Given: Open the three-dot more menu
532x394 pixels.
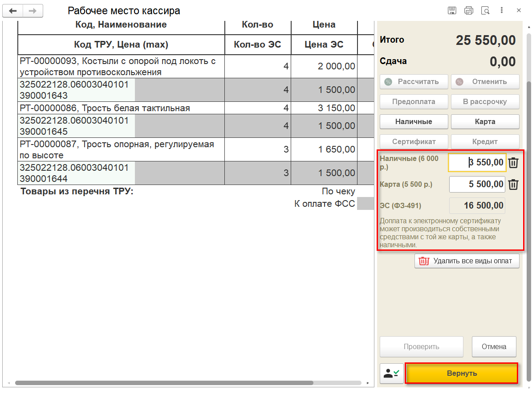Looking at the screenshot, I should tap(501, 11).
